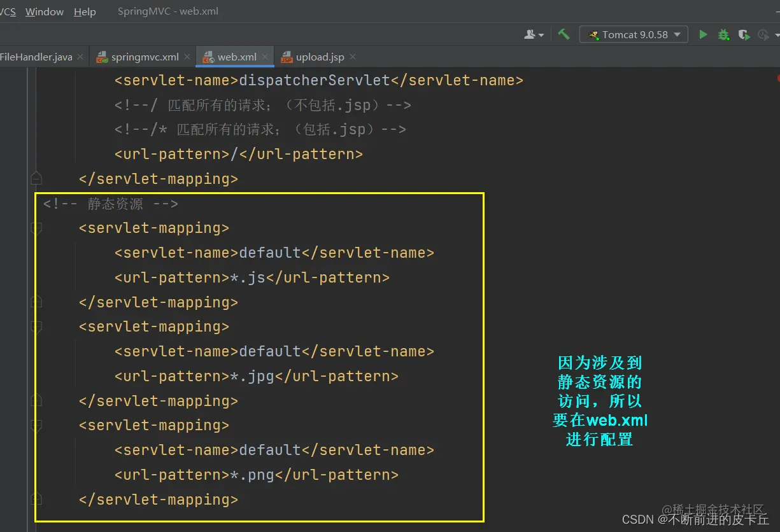Open the Help menu

85,11
